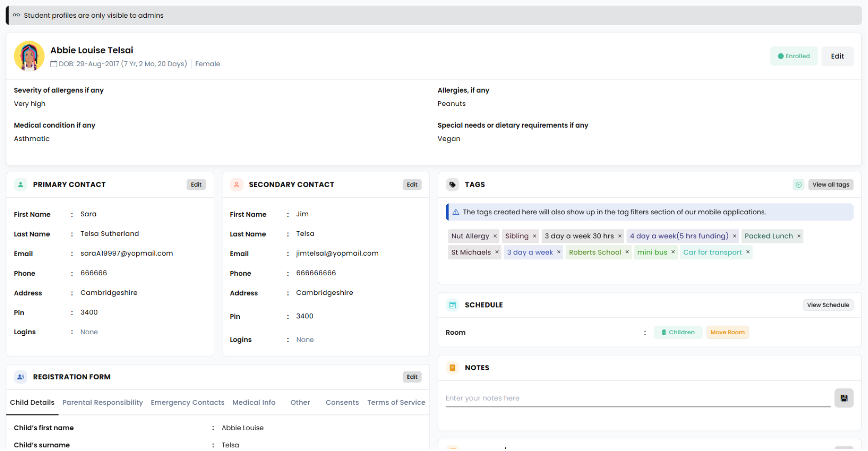Click the mini bus tag label
Screen dimensions: 868x451
(652, 252)
